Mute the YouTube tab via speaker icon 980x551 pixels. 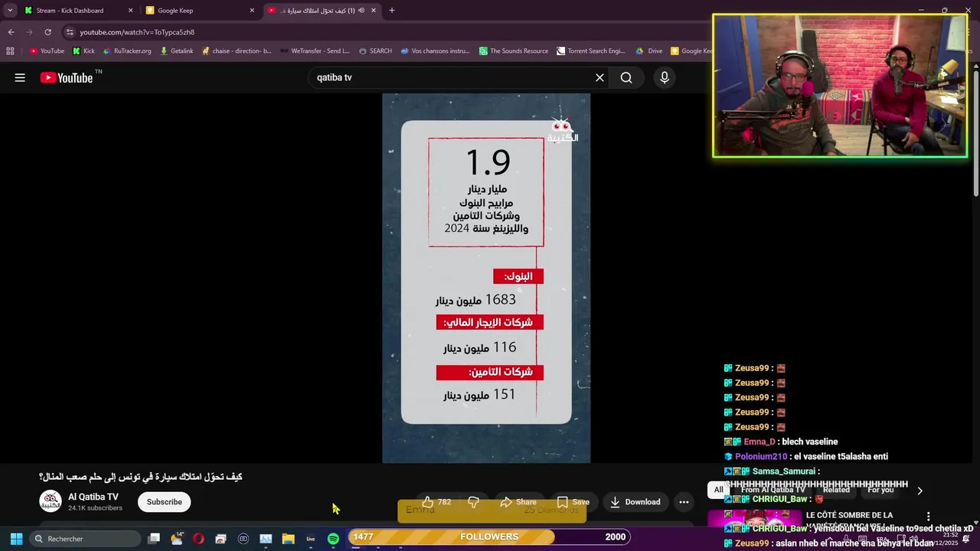(x=361, y=11)
